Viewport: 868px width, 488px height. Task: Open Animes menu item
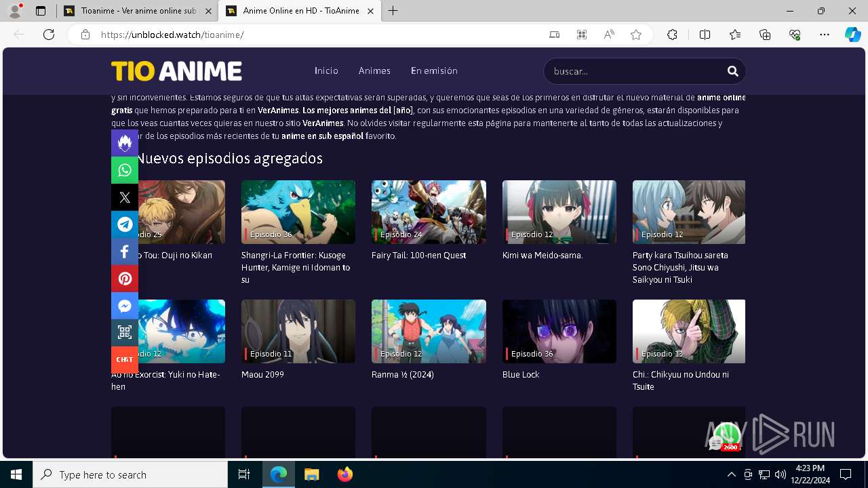pos(374,70)
